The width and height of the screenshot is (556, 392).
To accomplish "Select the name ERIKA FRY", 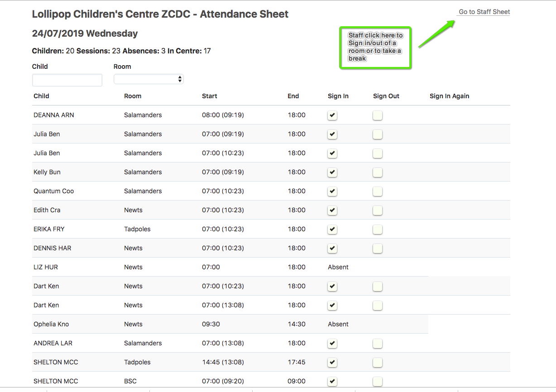I will click(49, 229).
